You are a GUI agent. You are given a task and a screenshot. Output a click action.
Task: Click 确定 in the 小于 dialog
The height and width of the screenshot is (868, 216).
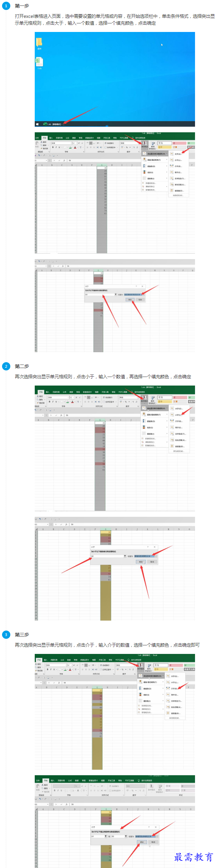[141, 562]
